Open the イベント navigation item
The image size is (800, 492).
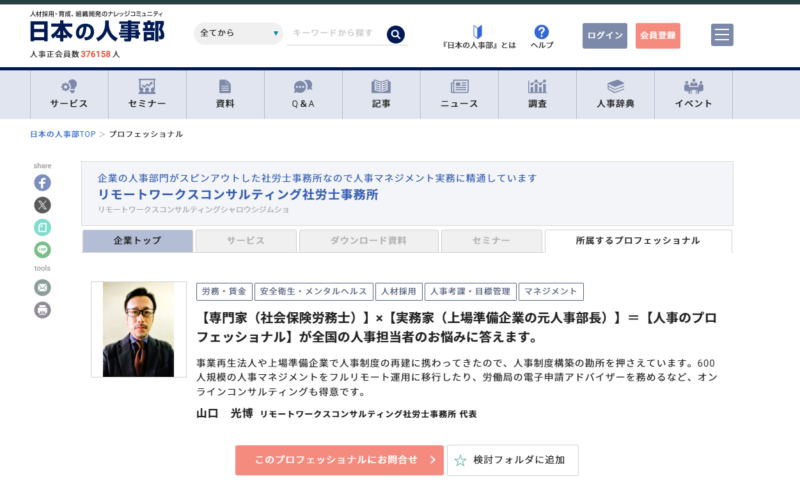(x=693, y=94)
